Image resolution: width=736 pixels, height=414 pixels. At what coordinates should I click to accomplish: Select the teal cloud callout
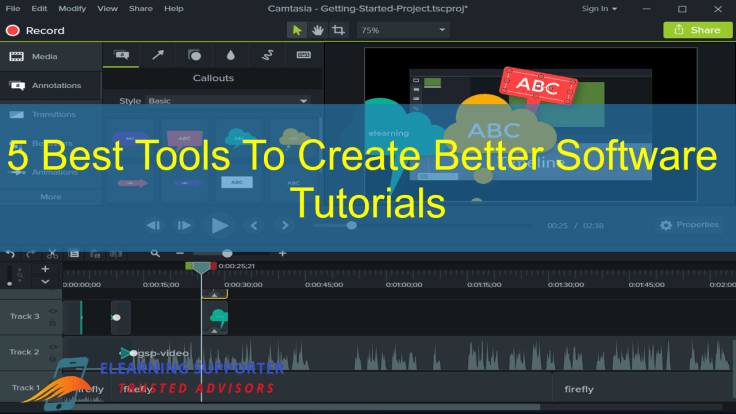coord(239,140)
